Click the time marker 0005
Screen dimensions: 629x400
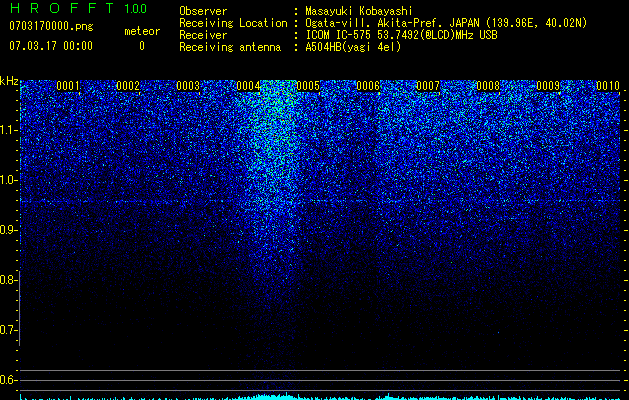tap(308, 86)
